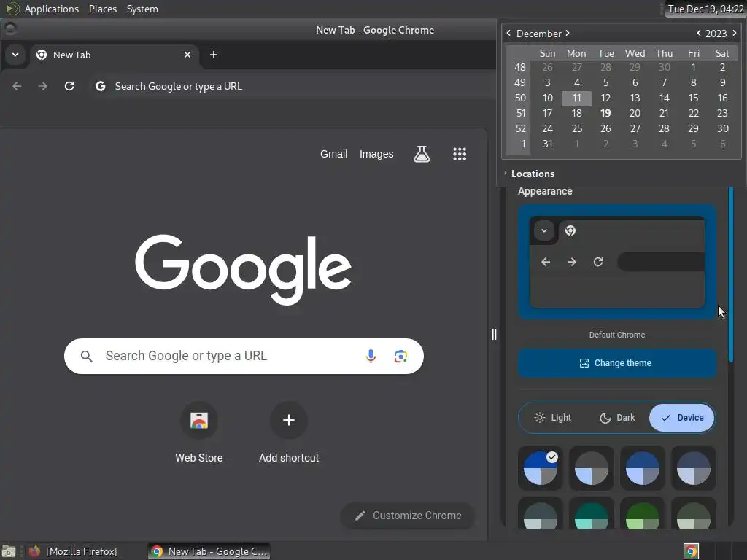
Task: Click the New Tab - Google Chrome taskbar item
Action: 209,551
